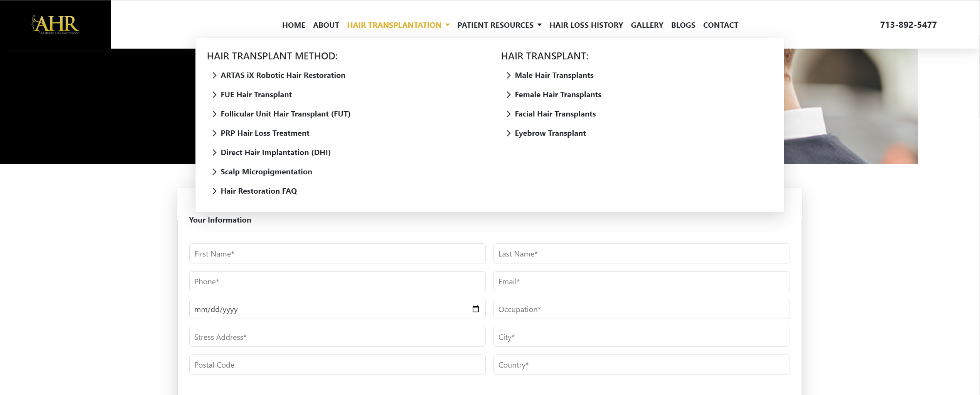Screen dimensions: 980x395
Task: Click the Occupation text field
Action: click(641, 309)
